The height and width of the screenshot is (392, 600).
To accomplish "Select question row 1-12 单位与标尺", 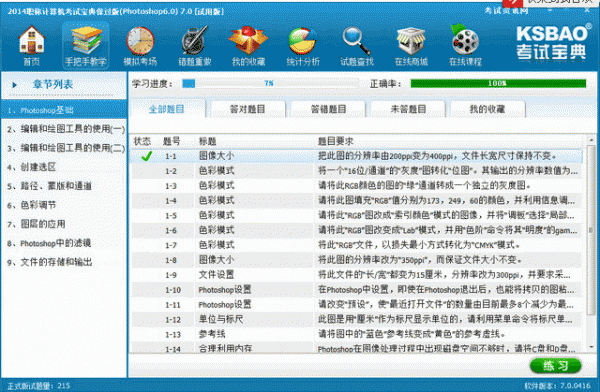I will pyautogui.click(x=357, y=319).
